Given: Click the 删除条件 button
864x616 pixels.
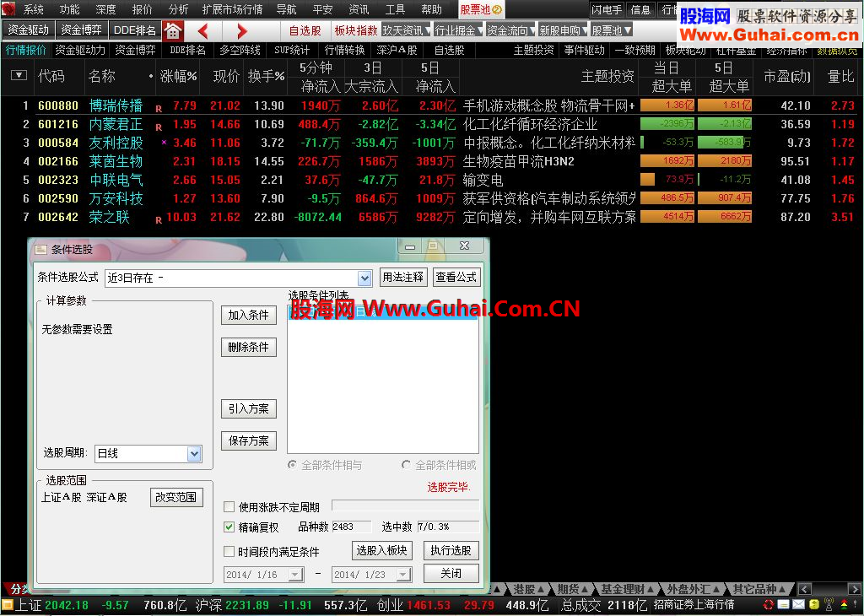Looking at the screenshot, I should [x=249, y=347].
